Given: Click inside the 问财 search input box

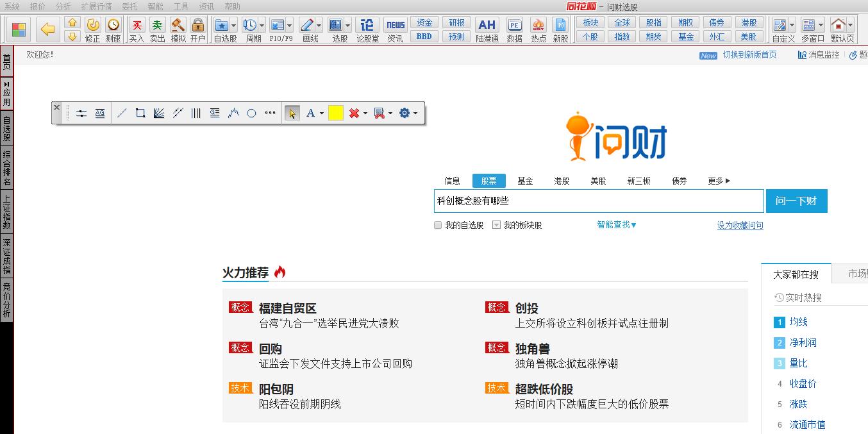Looking at the screenshot, I should (596, 201).
